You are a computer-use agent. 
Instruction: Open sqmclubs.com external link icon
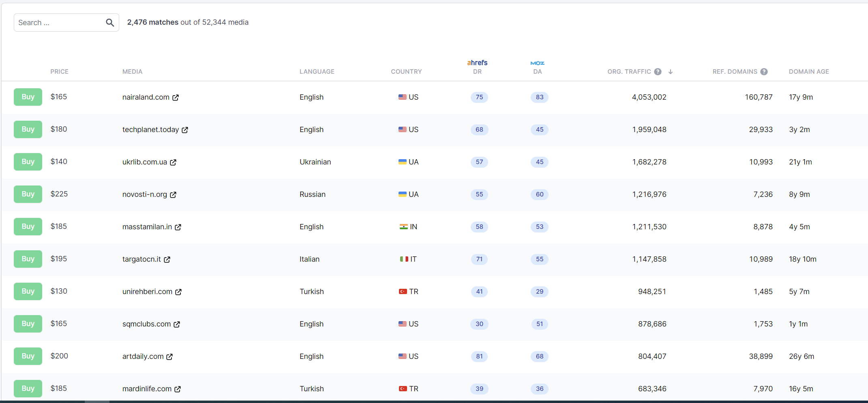pyautogui.click(x=177, y=324)
